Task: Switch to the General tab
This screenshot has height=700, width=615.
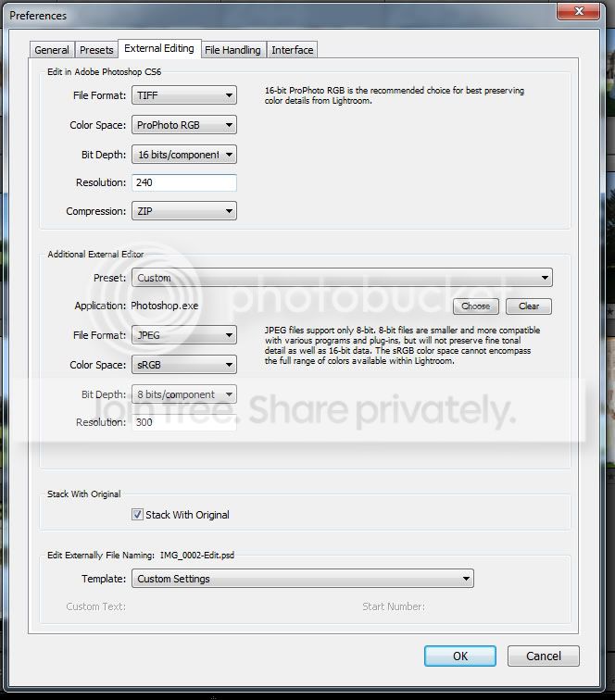Action: (52, 50)
